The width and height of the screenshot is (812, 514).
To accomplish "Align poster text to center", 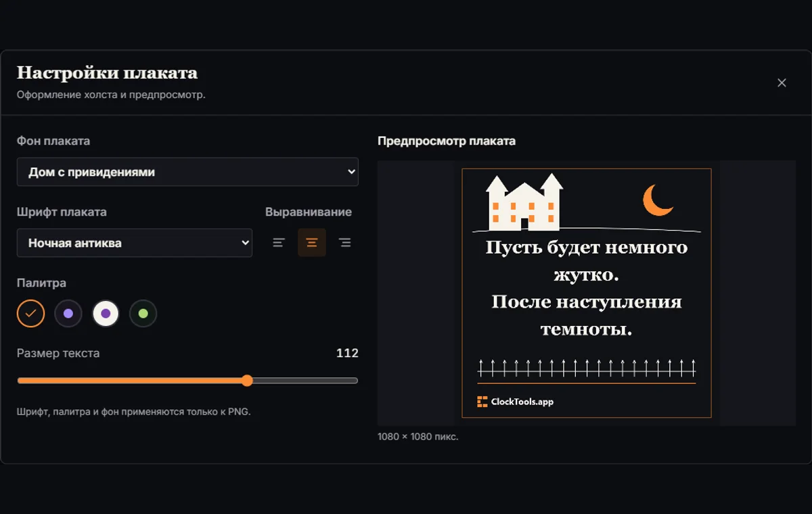I will [x=312, y=243].
